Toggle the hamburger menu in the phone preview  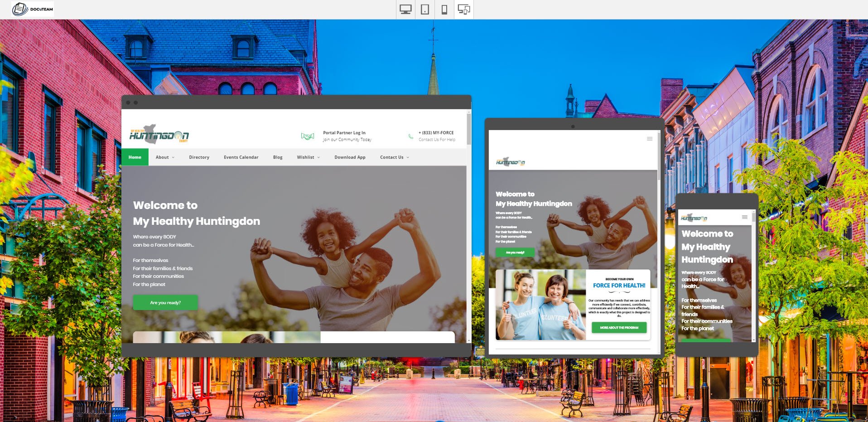(x=744, y=217)
